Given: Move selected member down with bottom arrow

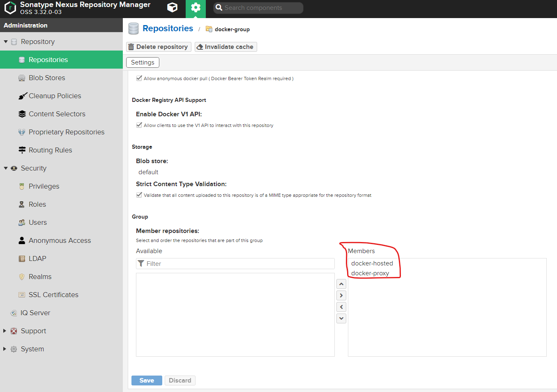Looking at the screenshot, I should point(341,318).
